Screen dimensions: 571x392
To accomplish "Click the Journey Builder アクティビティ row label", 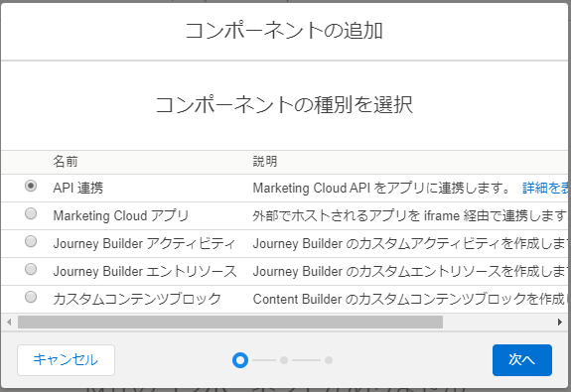I will [144, 243].
